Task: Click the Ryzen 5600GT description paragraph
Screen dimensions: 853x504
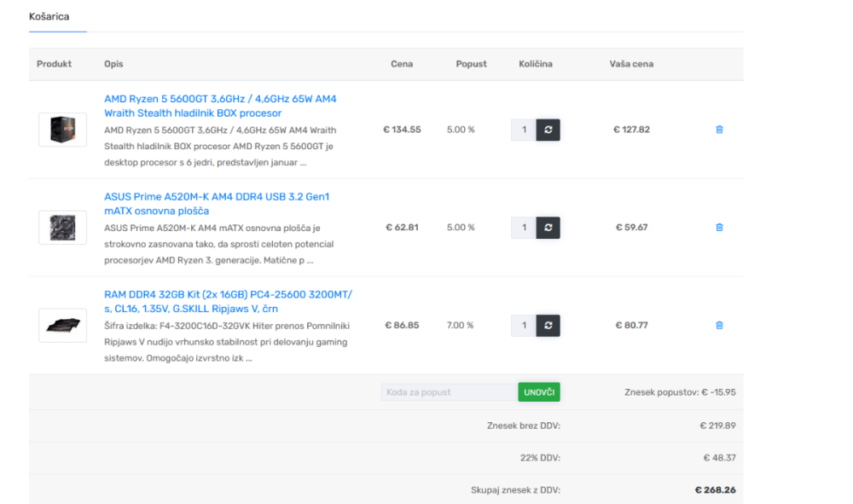Action: point(220,146)
